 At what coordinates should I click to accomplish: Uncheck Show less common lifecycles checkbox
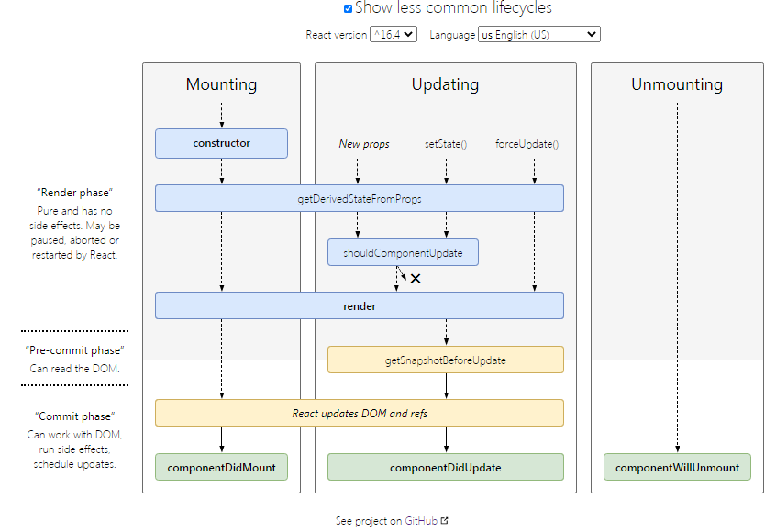coord(349,9)
